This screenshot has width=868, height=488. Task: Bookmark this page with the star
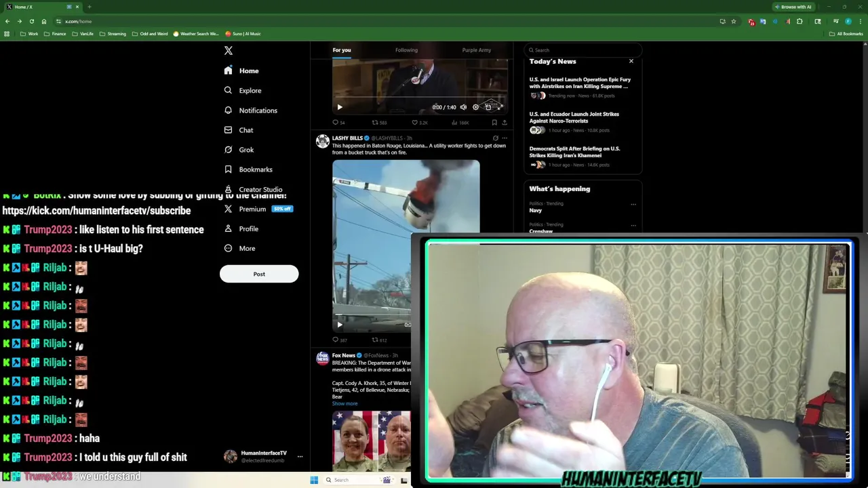point(733,21)
